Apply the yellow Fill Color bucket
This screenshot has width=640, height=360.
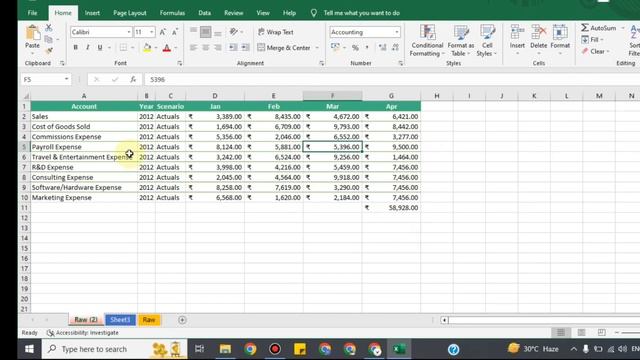[147, 48]
